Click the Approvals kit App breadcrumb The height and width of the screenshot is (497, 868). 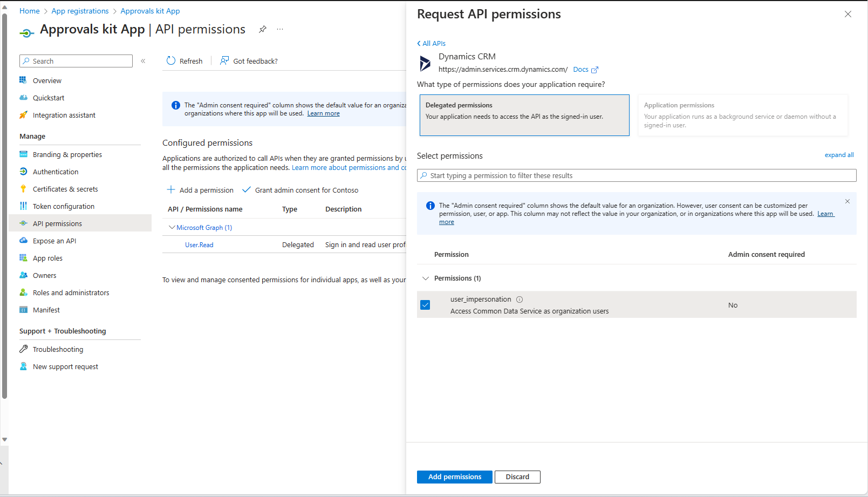point(150,11)
